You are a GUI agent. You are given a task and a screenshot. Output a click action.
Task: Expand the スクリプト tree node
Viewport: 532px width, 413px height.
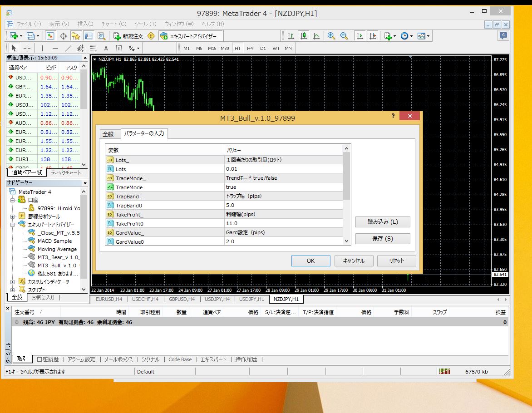(13, 290)
